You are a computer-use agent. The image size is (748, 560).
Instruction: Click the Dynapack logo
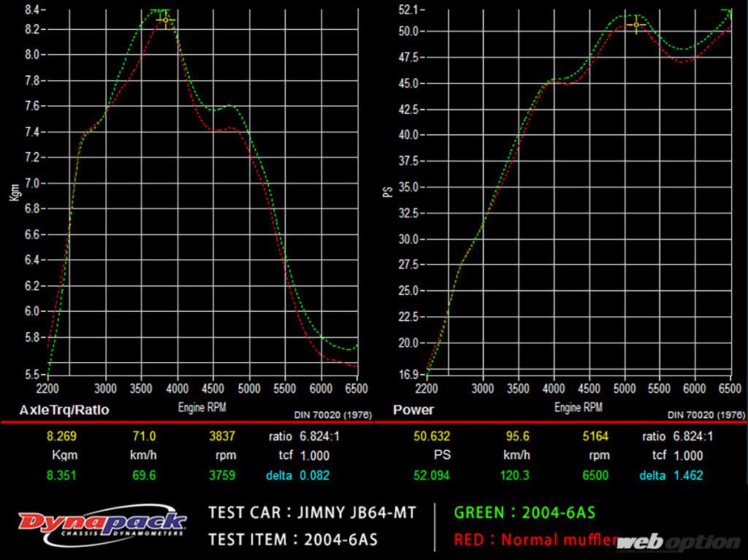pyautogui.click(x=102, y=526)
